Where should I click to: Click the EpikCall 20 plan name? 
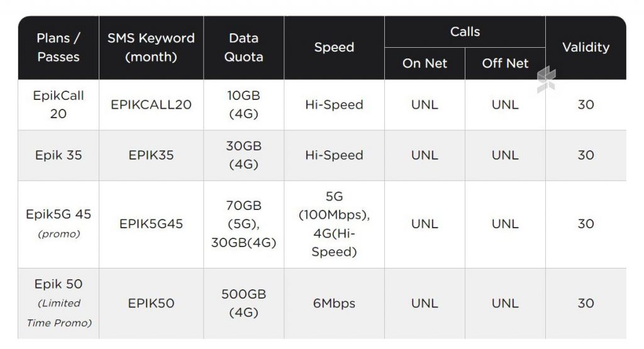58,104
